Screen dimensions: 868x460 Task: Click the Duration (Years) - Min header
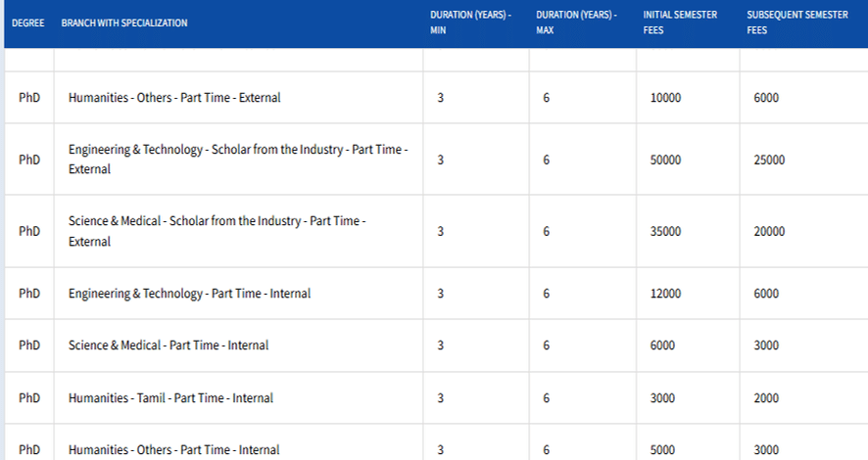(x=470, y=23)
